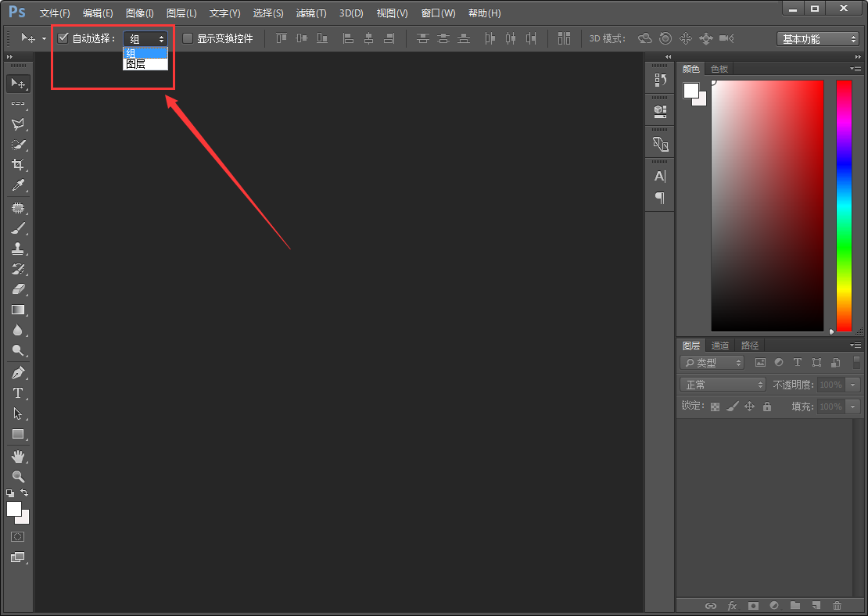The height and width of the screenshot is (616, 868).
Task: Add a layer mask
Action: (753, 605)
